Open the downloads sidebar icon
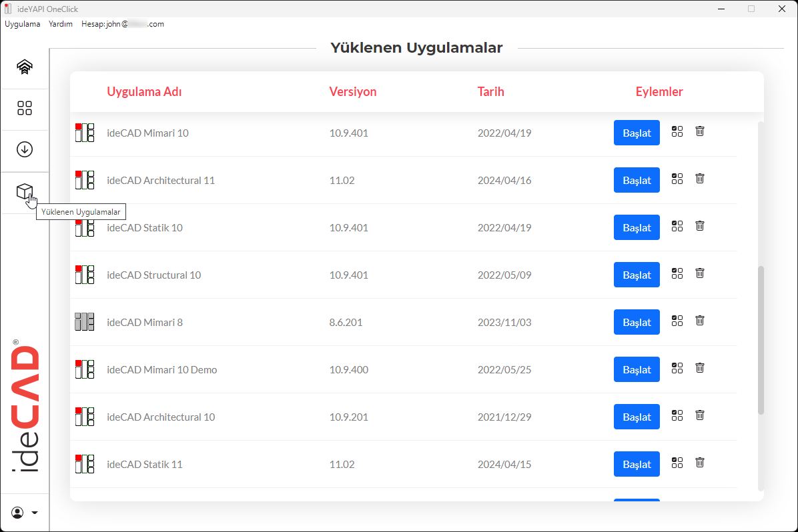The image size is (798, 532). (25, 149)
